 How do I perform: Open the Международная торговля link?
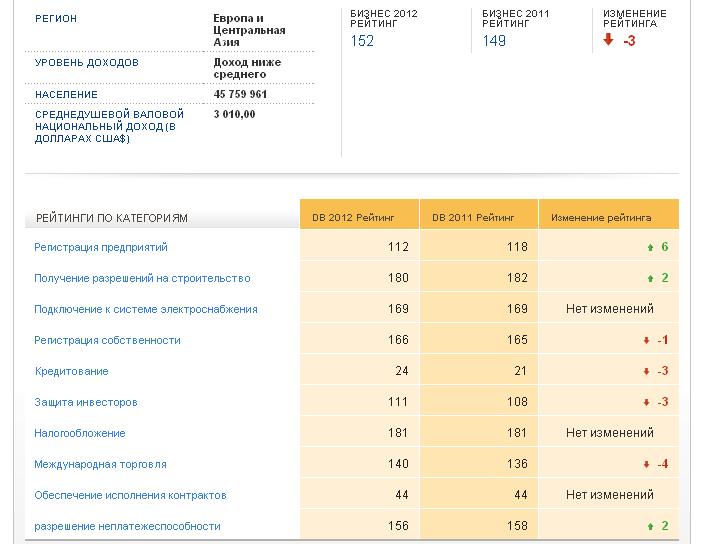(x=100, y=464)
